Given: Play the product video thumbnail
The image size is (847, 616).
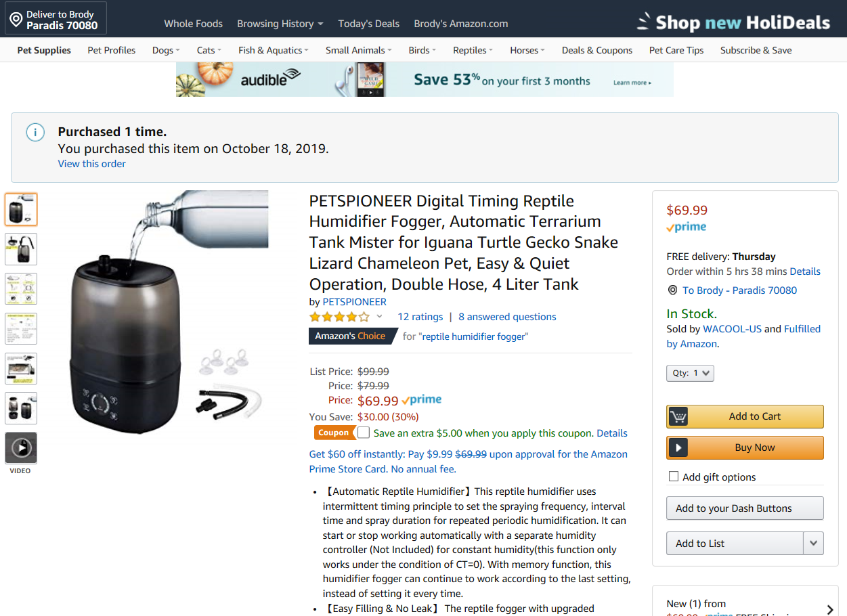Looking at the screenshot, I should pyautogui.click(x=21, y=448).
